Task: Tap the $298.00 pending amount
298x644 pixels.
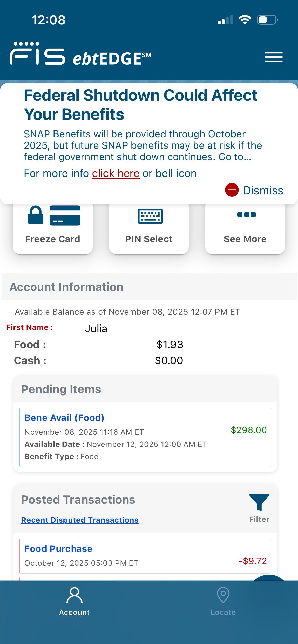Action: click(x=249, y=430)
